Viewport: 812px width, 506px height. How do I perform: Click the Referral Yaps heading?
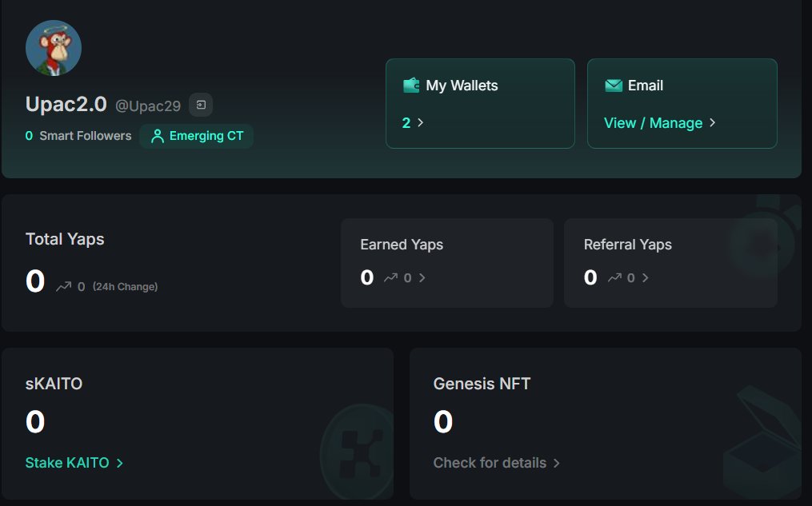628,244
